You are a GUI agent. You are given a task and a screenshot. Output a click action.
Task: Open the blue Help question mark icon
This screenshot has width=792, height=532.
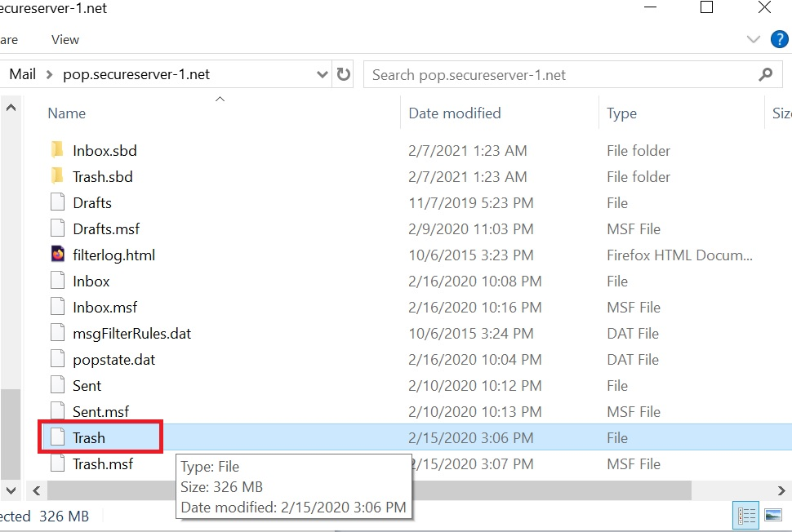[x=780, y=39]
